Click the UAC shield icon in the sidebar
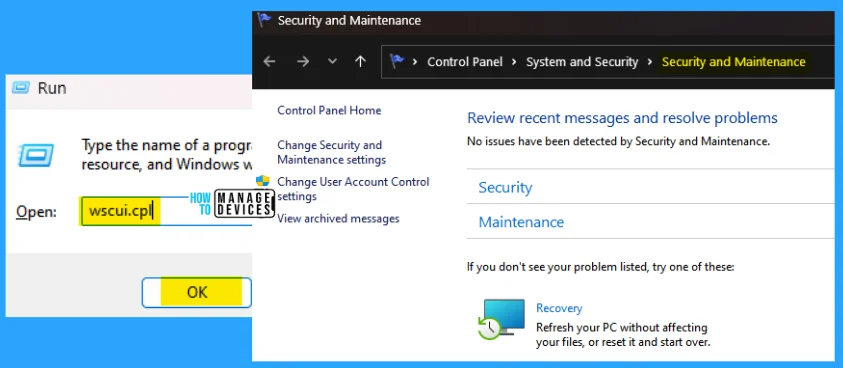843x368 pixels. pos(263,182)
